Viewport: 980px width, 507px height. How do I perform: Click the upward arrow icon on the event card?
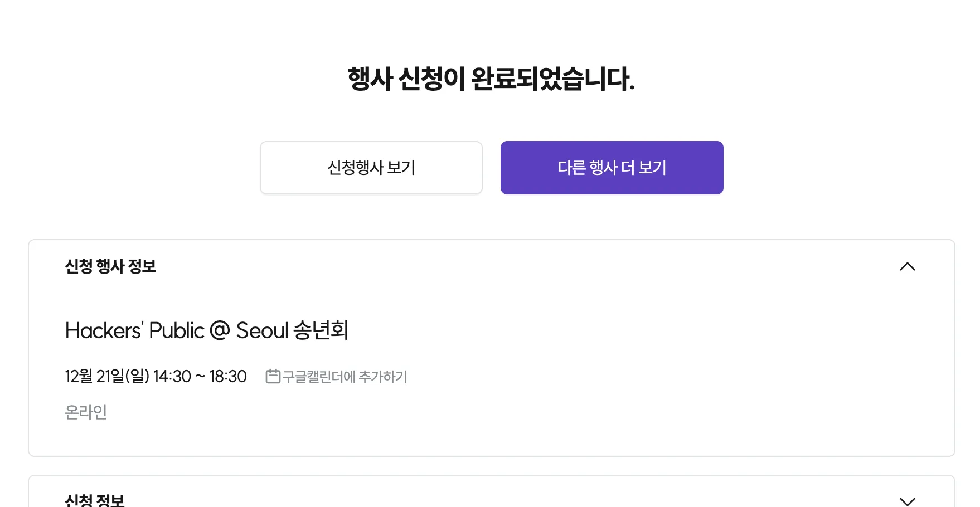[908, 267]
